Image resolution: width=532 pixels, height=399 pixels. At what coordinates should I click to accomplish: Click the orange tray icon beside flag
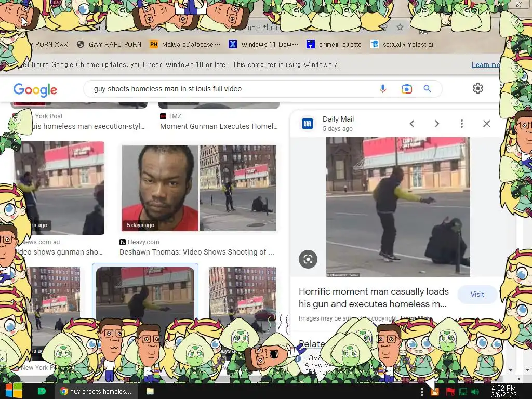(435, 392)
